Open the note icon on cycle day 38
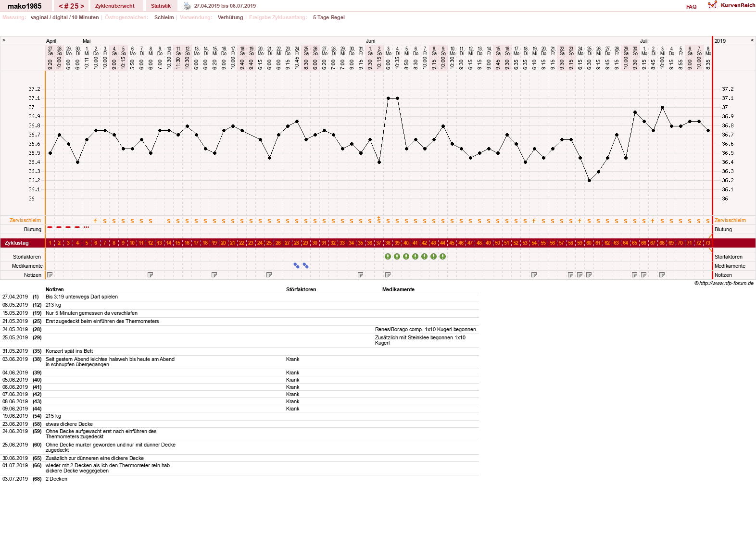 click(x=388, y=275)
